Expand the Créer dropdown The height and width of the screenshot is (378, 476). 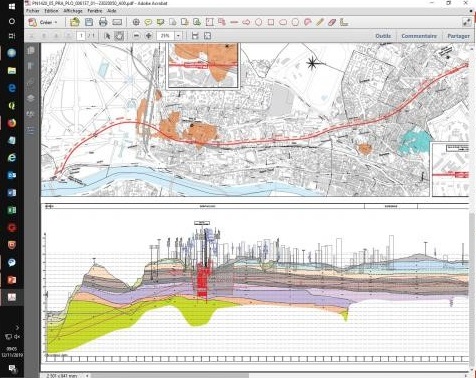[44, 22]
